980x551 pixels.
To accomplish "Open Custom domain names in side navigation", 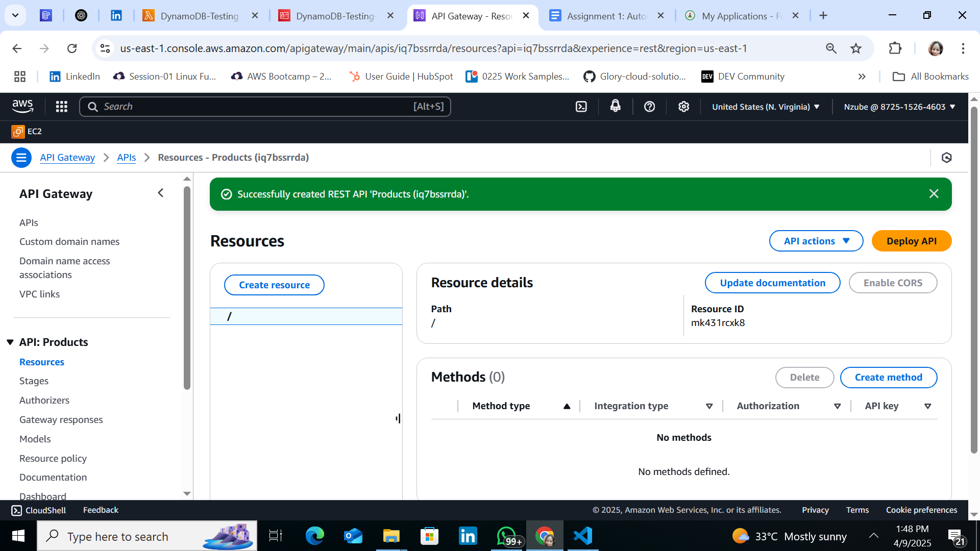I will click(69, 242).
